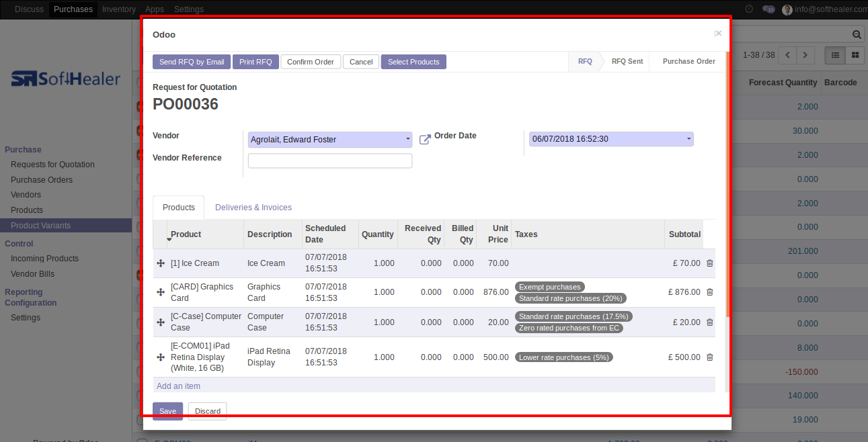Click the [1] Ice Cream product cell
The width and height of the screenshot is (868, 442).
click(x=205, y=263)
